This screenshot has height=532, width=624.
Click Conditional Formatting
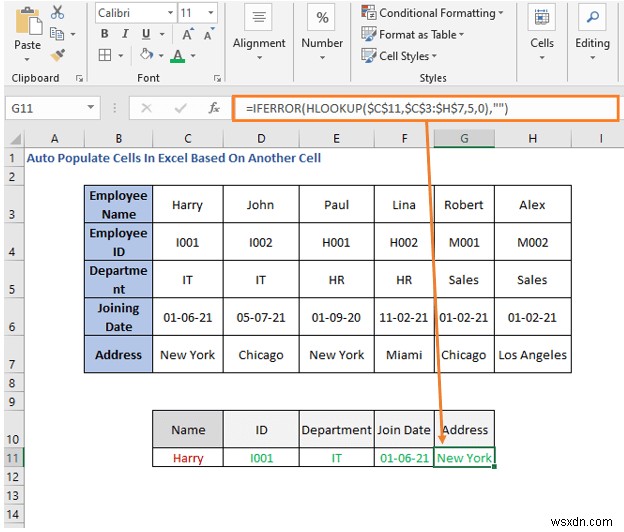point(432,13)
